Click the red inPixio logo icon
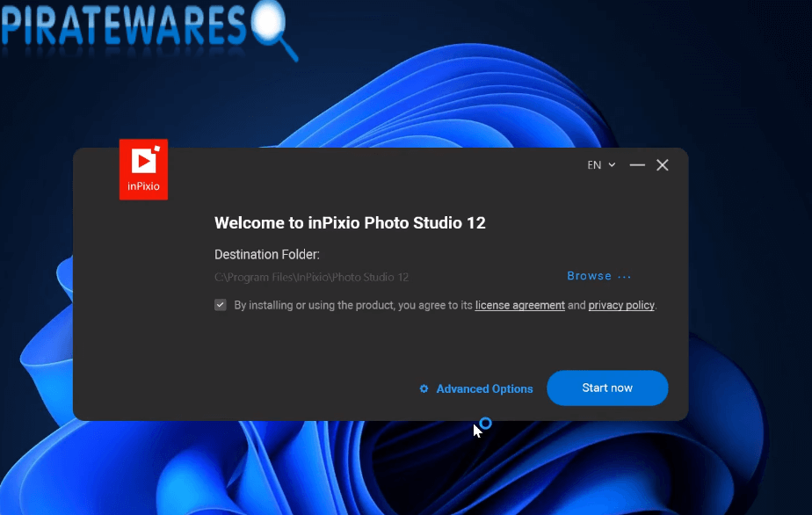Screen dimensions: 812x515 (x=143, y=169)
